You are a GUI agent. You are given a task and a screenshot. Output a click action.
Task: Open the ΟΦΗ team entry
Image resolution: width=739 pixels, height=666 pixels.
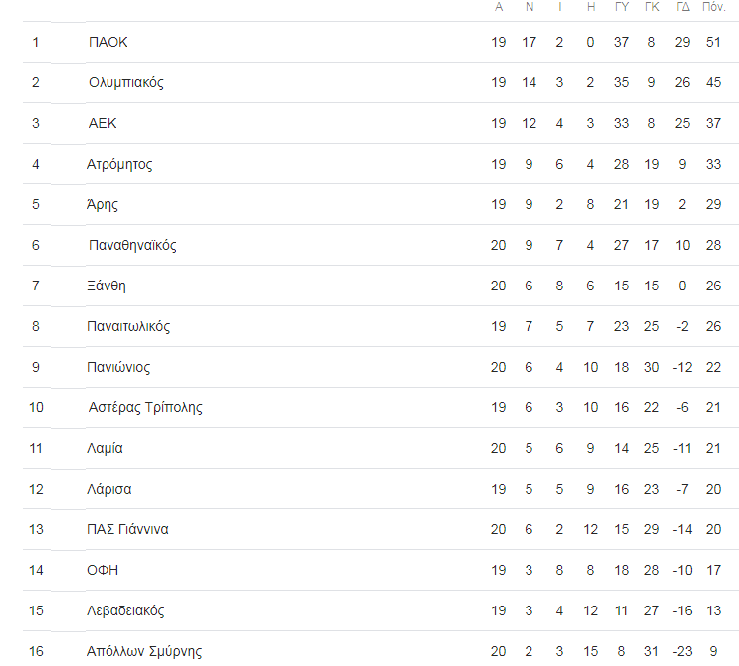coord(103,570)
